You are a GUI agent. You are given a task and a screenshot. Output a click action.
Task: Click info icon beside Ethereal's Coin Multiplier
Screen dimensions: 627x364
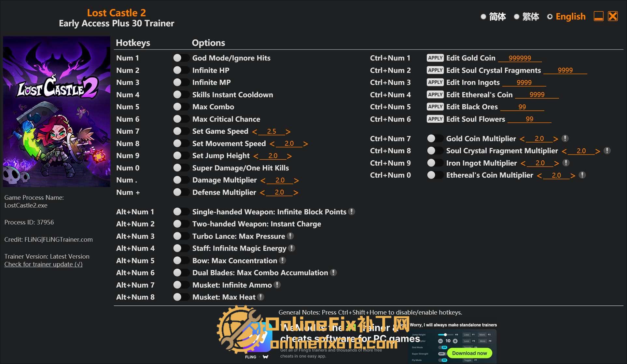[x=582, y=175]
